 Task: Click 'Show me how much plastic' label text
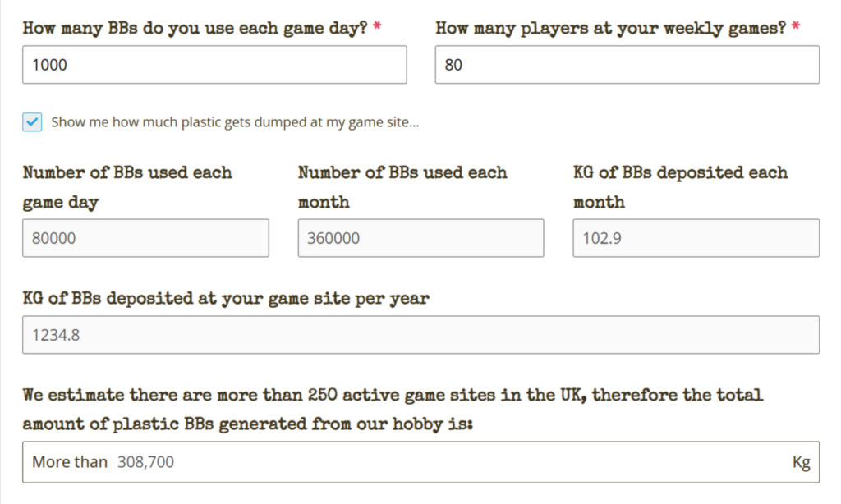pos(235,122)
